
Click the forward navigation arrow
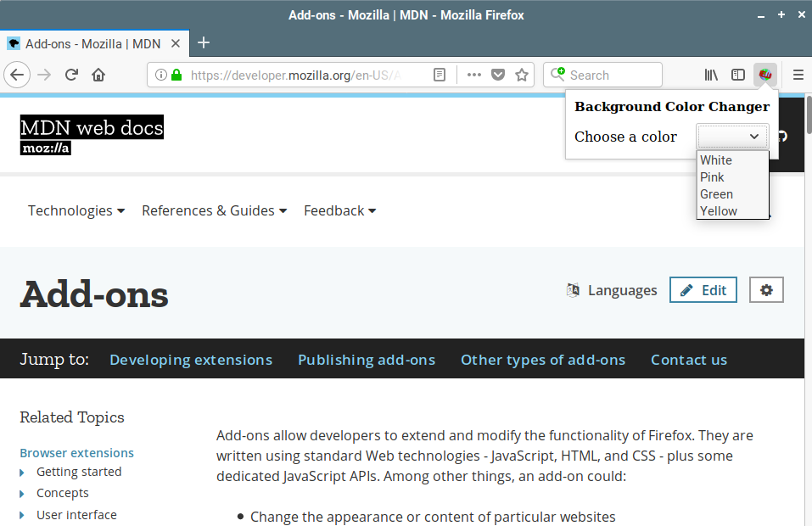44,75
